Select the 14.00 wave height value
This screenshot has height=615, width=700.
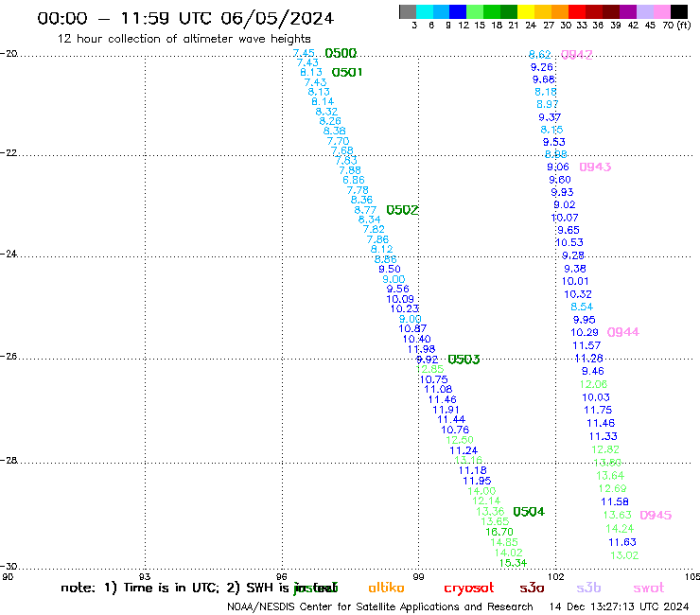click(x=481, y=491)
